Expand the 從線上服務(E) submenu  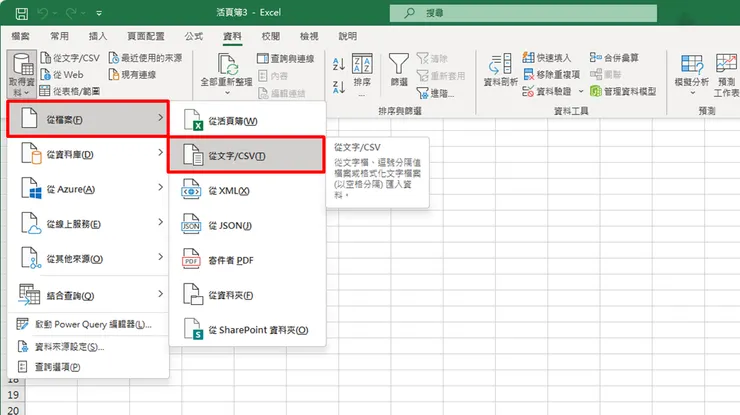(88, 224)
